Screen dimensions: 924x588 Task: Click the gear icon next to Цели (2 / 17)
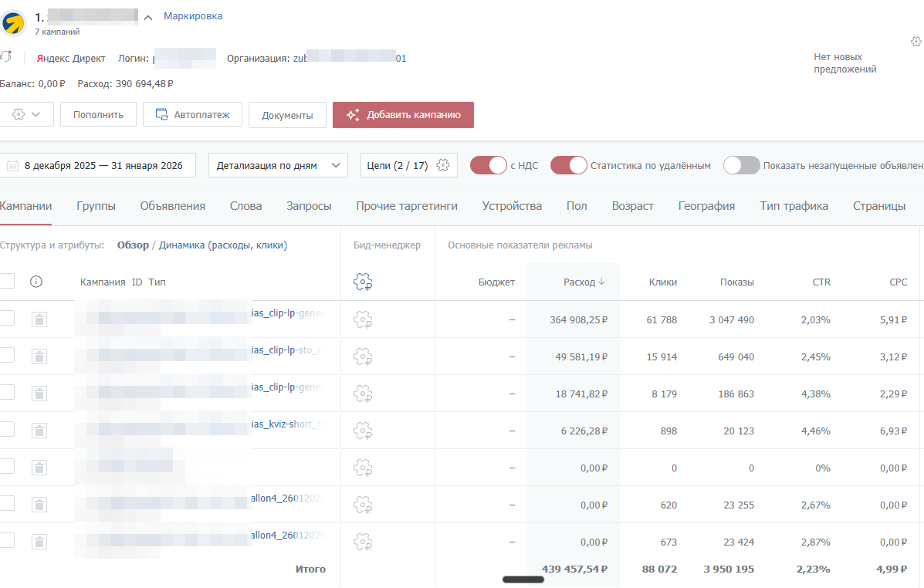click(443, 165)
